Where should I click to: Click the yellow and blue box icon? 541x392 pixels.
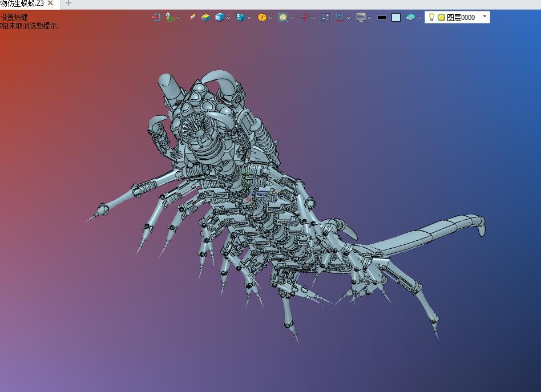click(x=206, y=18)
